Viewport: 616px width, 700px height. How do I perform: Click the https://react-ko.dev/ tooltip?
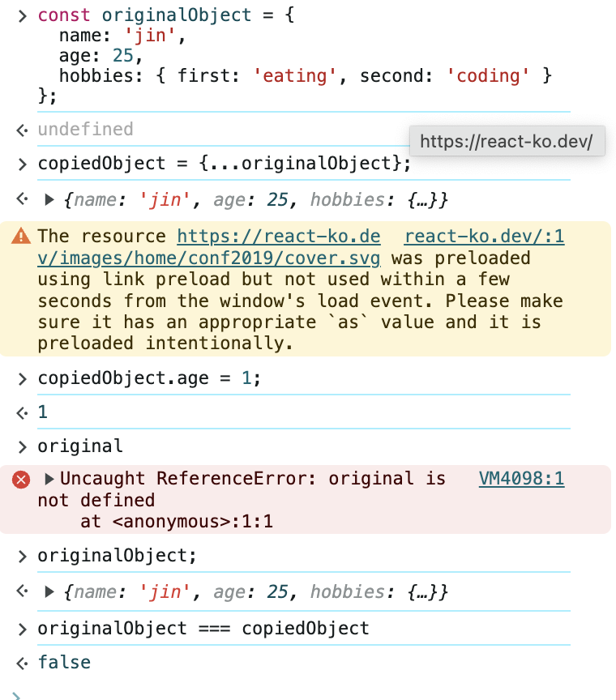507,142
